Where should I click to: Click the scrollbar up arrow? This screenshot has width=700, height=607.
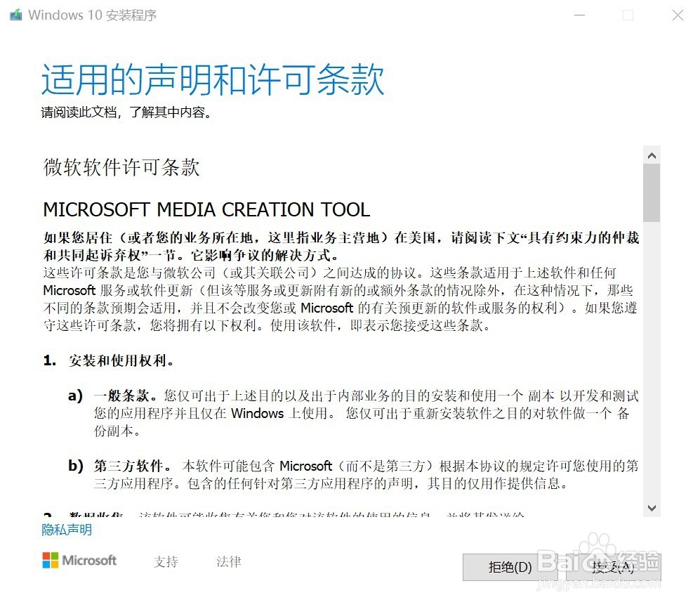652,155
